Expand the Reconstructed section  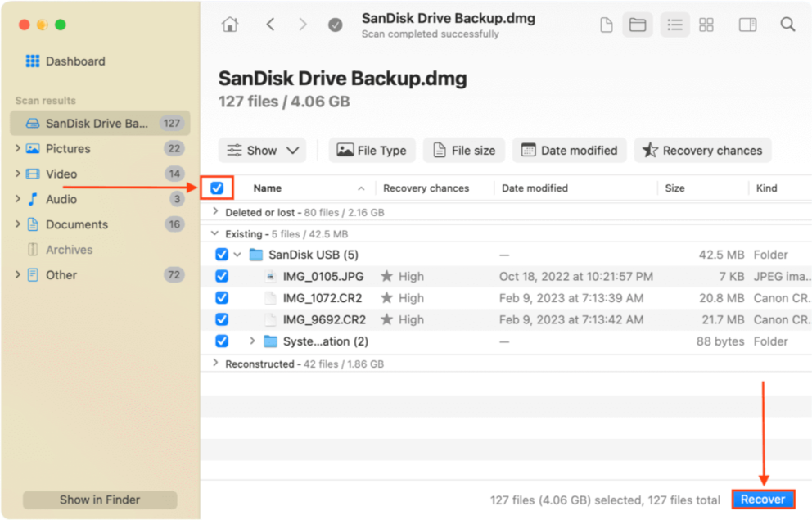click(215, 363)
